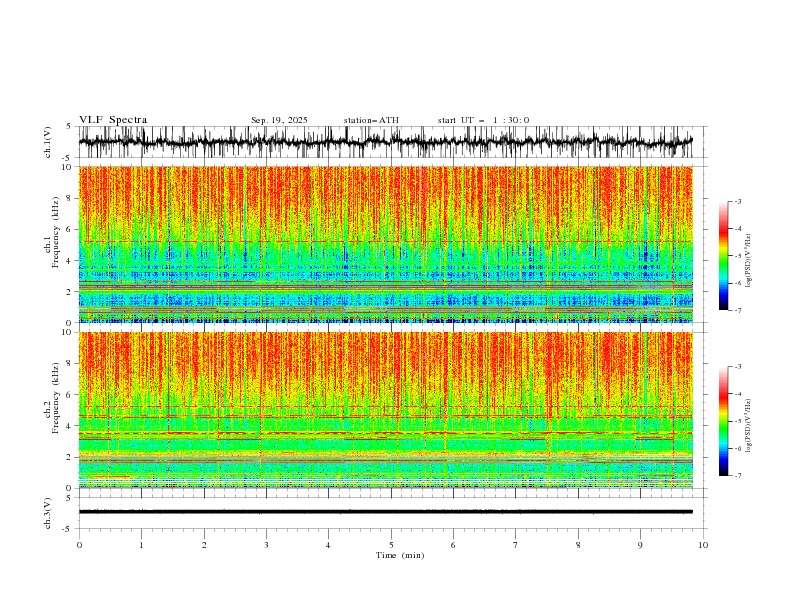The height and width of the screenshot is (612, 792).
Task: Click time axis tick label "9"
Action: coord(640,545)
